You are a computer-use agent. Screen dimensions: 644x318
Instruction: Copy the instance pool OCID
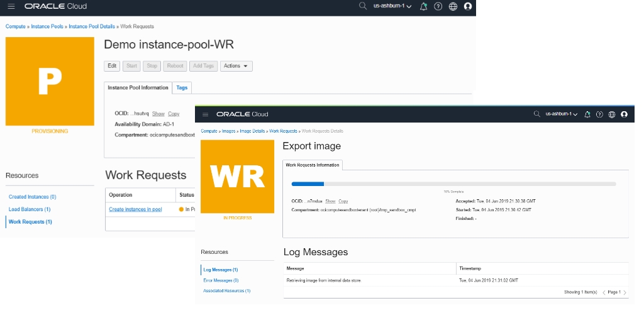174,114
